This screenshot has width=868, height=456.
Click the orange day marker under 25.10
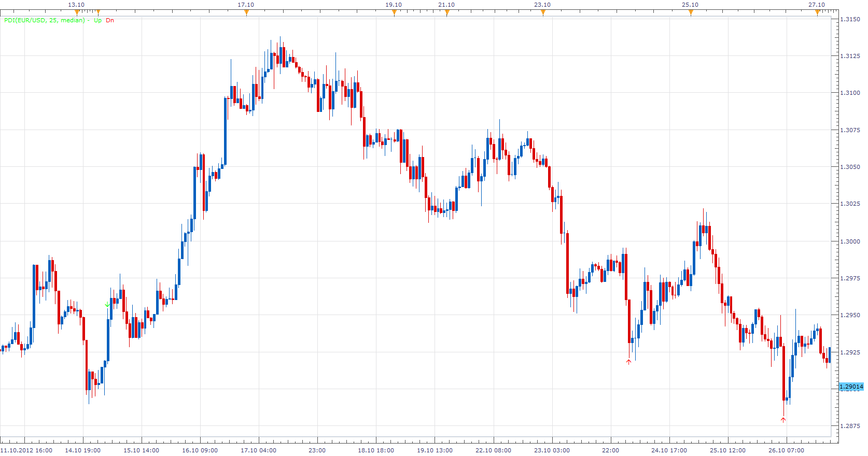(691, 12)
